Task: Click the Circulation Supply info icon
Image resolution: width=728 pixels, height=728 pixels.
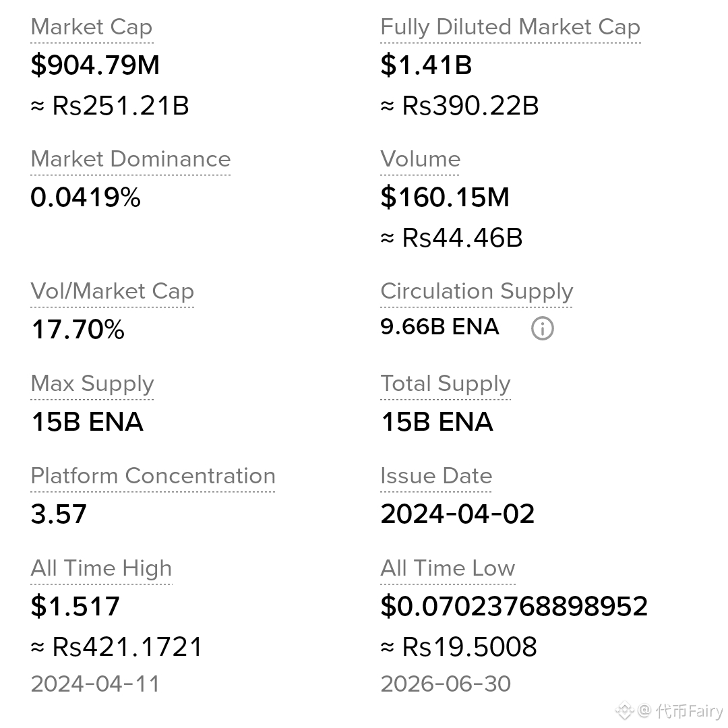Action: 542,328
